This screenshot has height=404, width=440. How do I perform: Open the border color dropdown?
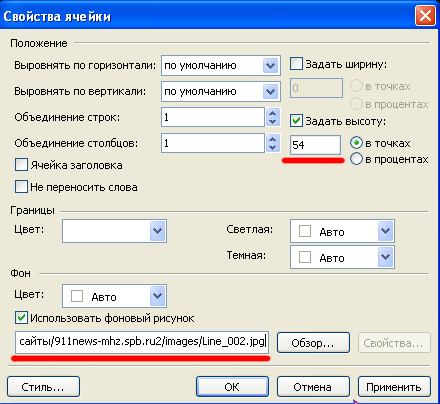(x=157, y=231)
